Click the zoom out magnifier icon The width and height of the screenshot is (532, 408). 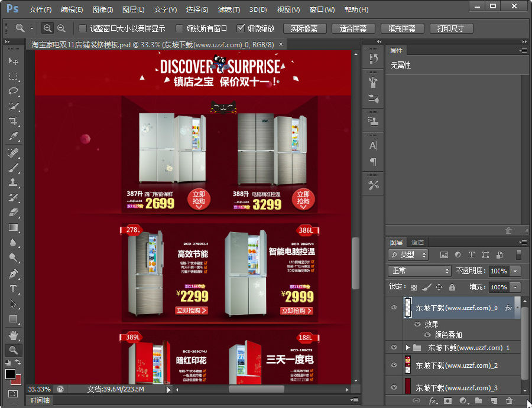[61, 28]
